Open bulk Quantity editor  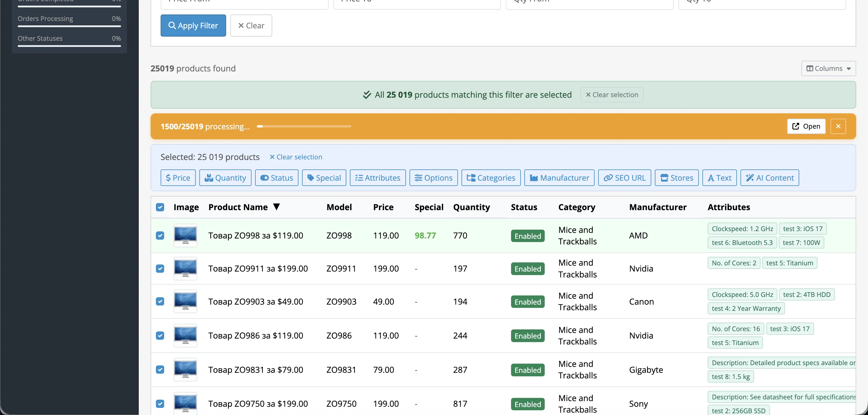tap(225, 177)
